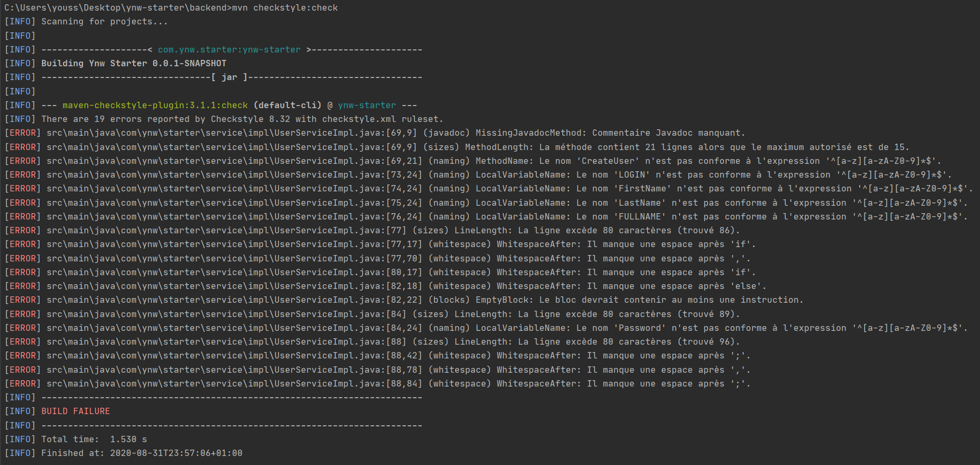Click the LocalVariableName 'LastName' error
This screenshot has height=465, width=980.
(x=486, y=203)
